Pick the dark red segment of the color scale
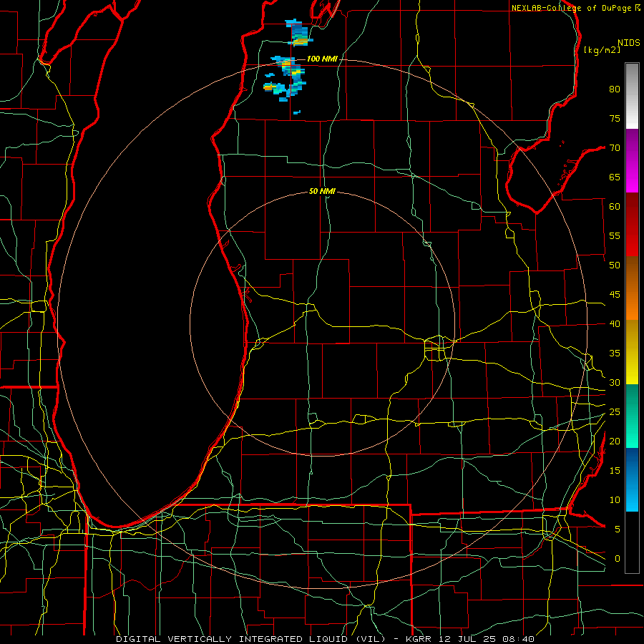 (x=632, y=225)
